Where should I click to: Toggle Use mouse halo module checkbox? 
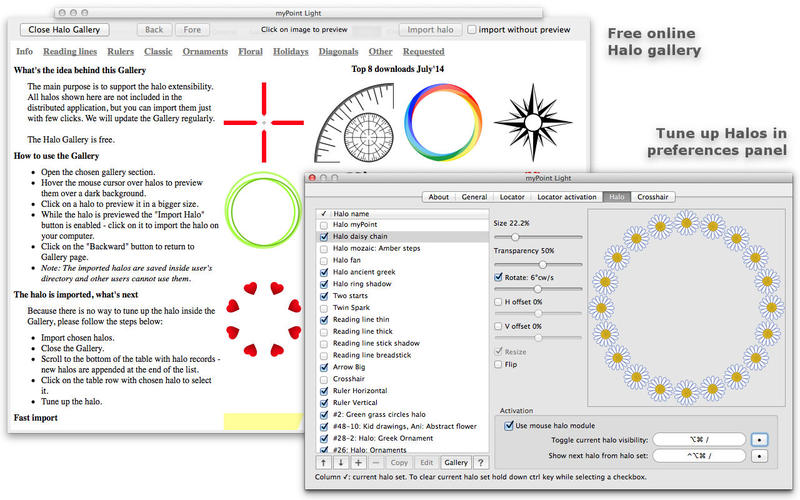[x=509, y=426]
